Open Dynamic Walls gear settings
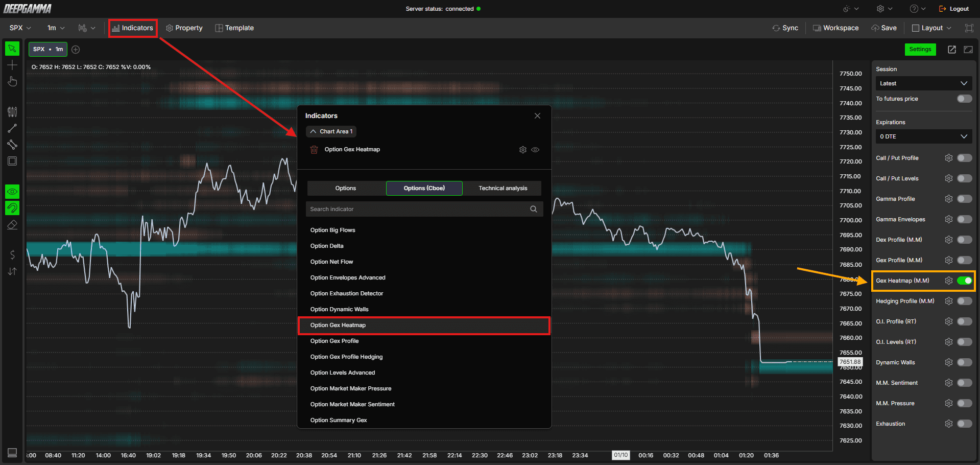 click(949, 362)
